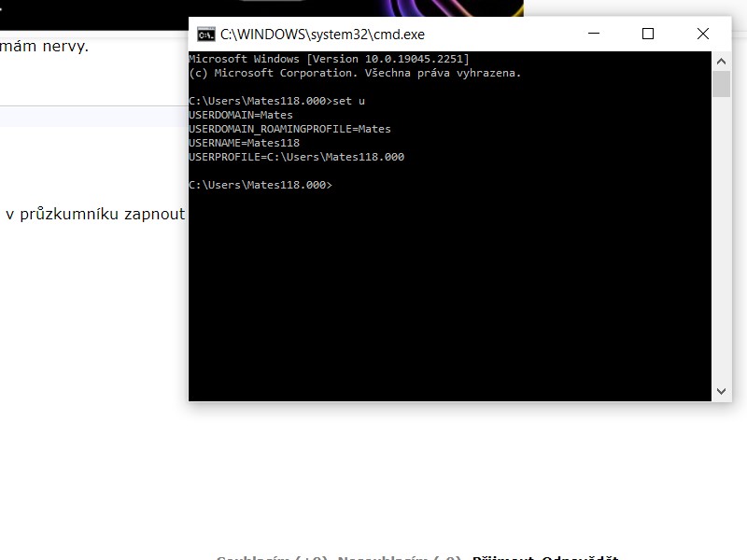Click the Microsoft Corporation copyright line
Viewport: 747px width, 560px height.
tap(355, 73)
